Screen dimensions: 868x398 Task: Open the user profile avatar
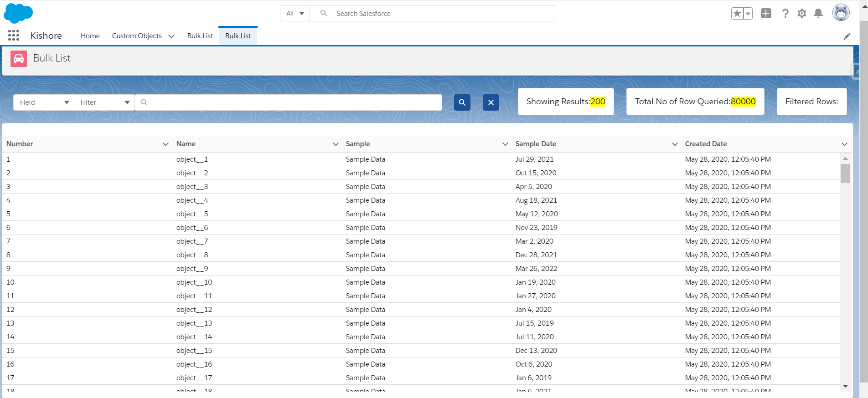[841, 13]
